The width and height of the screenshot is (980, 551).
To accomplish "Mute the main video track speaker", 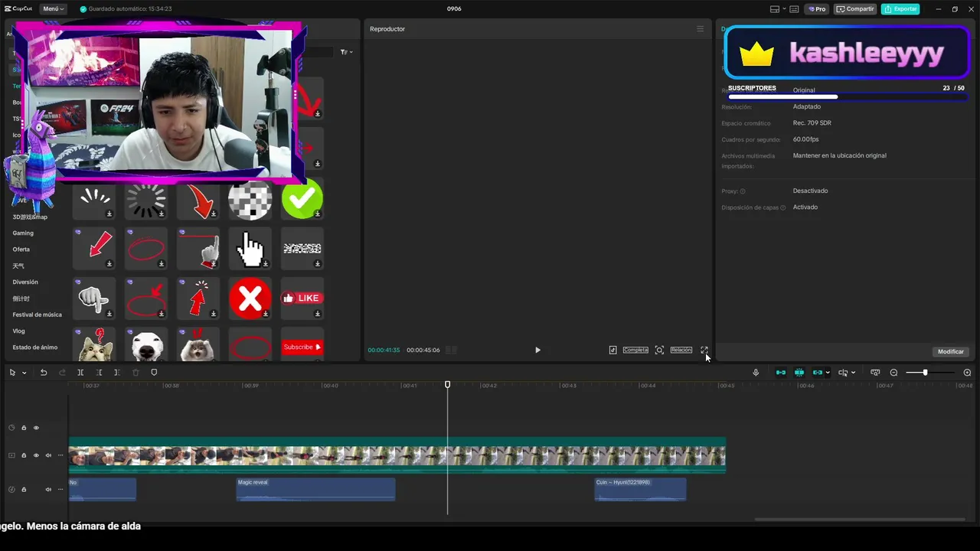I will (48, 455).
